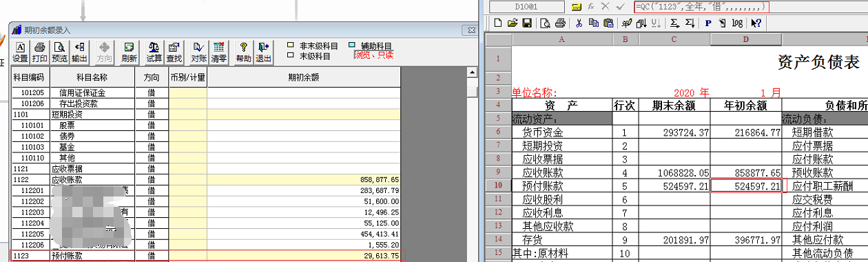Click the scroll up arrow in balance window
This screenshot has height=262, width=868.
(472, 72)
